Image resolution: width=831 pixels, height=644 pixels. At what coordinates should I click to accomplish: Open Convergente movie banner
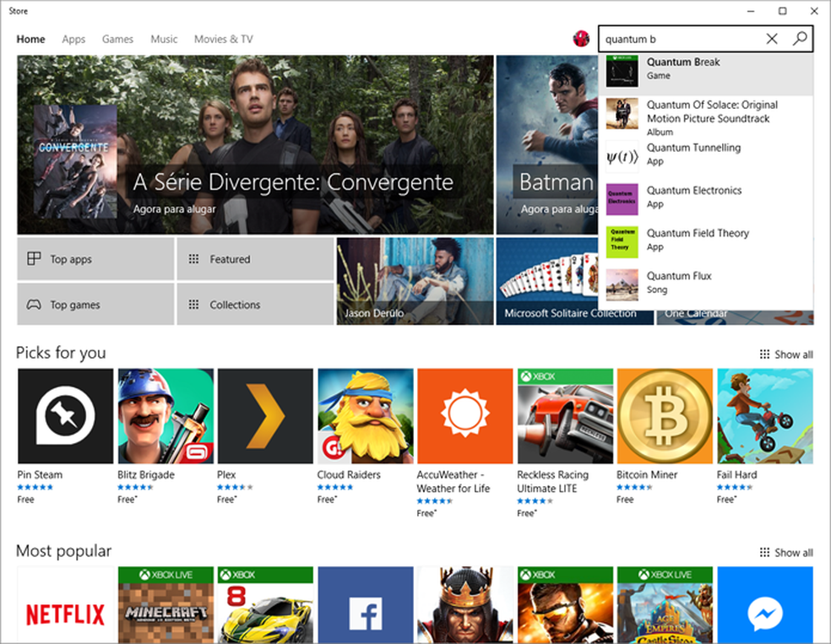click(x=255, y=145)
